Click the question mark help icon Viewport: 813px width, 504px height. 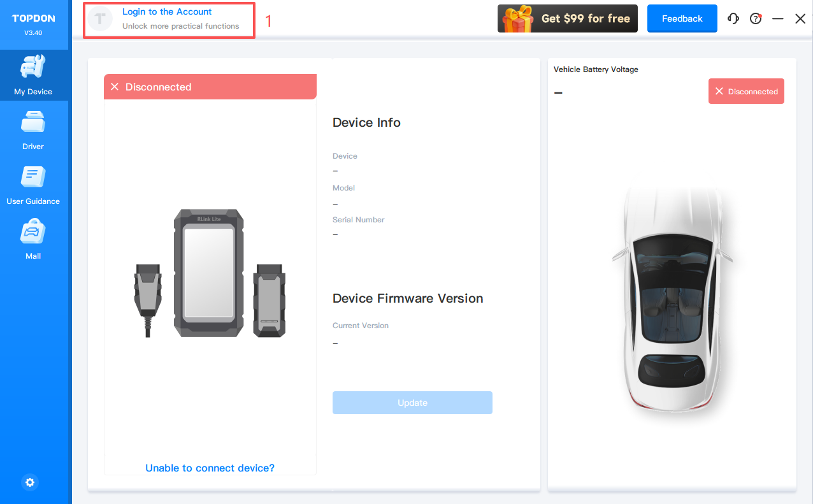756,18
